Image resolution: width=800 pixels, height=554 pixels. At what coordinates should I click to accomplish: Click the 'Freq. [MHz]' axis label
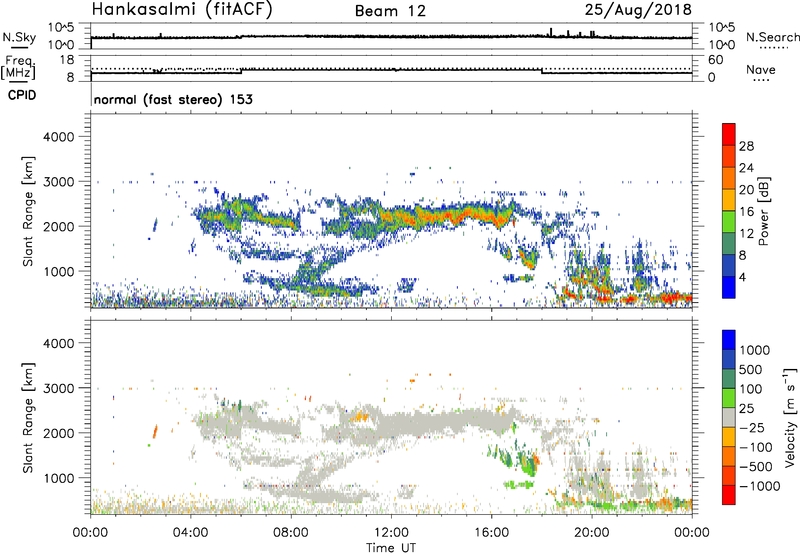click(x=19, y=68)
